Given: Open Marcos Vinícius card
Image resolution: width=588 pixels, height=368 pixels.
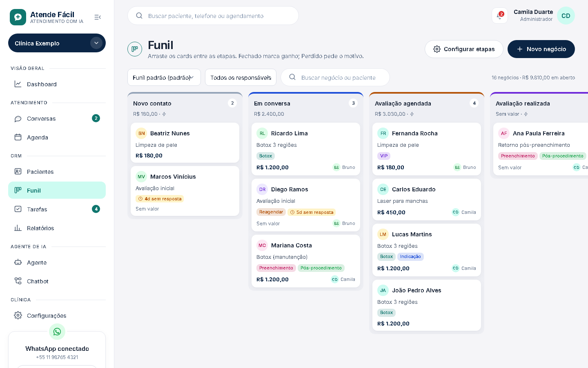Looking at the screenshot, I should tap(185, 191).
